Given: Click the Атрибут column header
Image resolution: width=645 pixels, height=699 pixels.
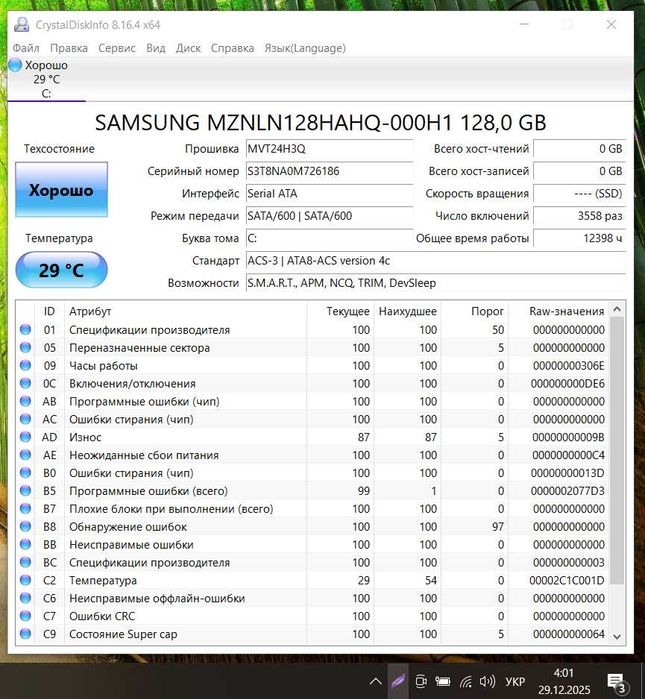Looking at the screenshot, I should click(x=90, y=311).
